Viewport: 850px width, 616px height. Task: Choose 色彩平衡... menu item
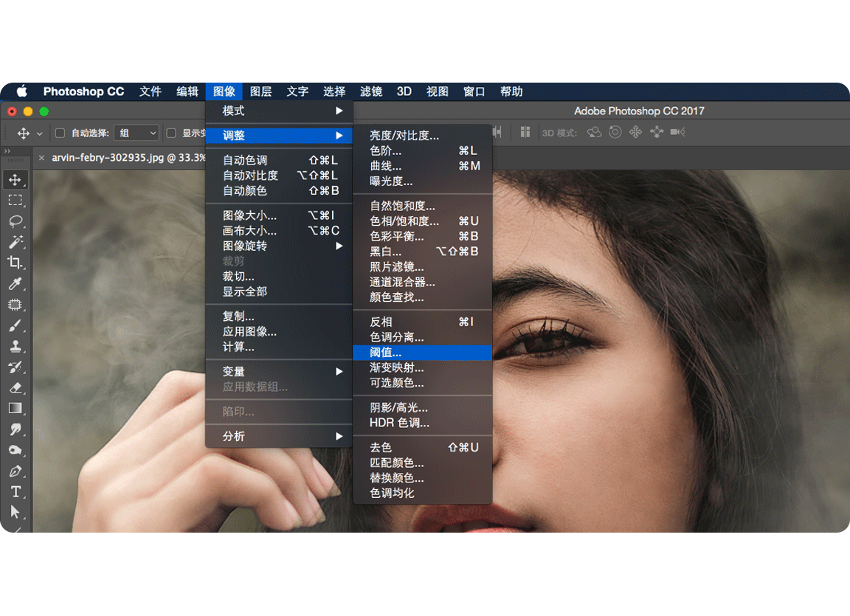[x=422, y=236]
